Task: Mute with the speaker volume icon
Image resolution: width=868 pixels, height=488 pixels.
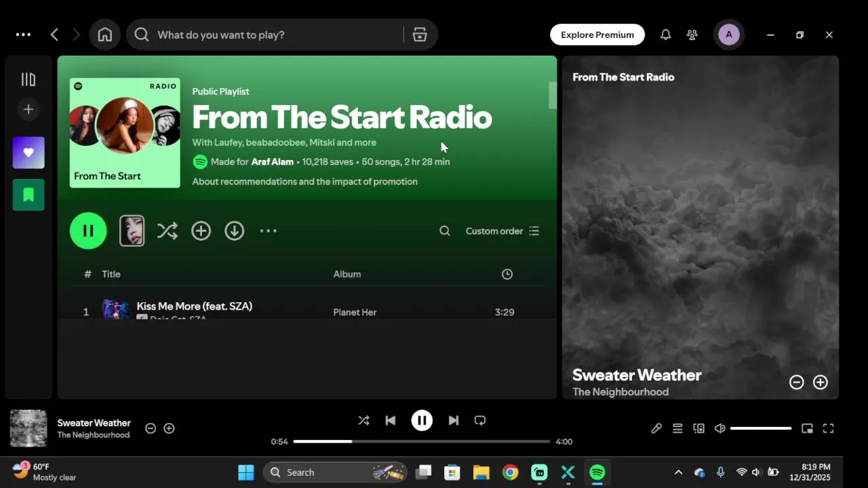Action: (x=720, y=428)
